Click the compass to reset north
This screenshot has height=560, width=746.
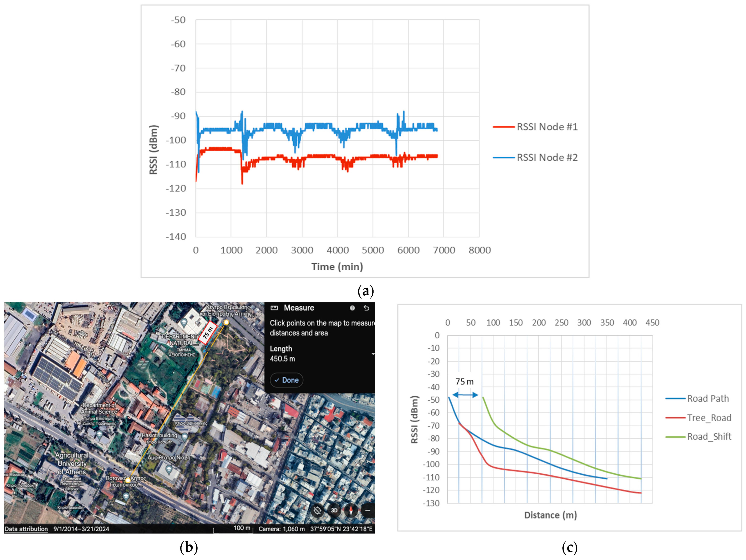pyautogui.click(x=351, y=510)
